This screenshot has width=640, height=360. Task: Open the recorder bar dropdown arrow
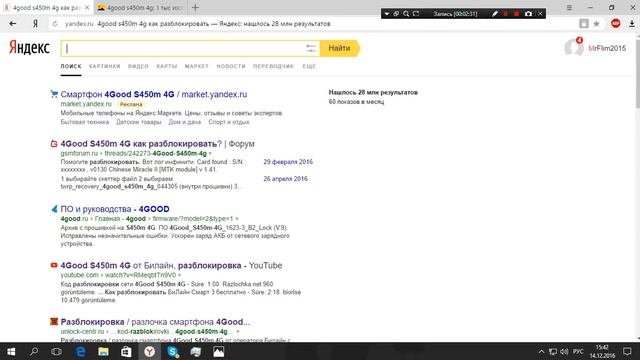[x=387, y=14]
